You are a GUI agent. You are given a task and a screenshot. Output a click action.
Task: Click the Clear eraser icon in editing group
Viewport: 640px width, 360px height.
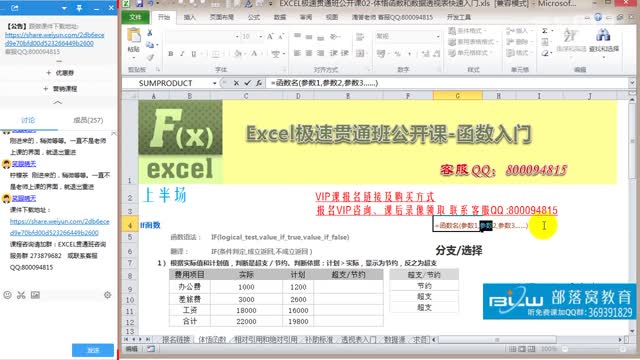(x=545, y=53)
